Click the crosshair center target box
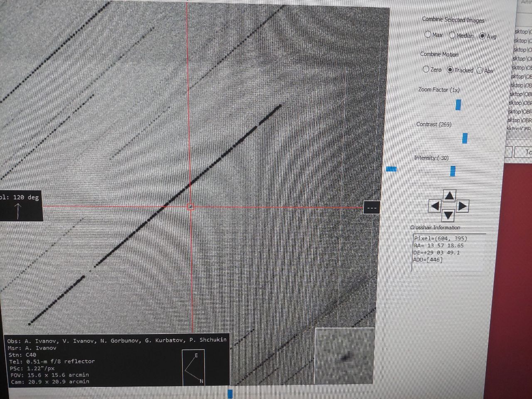The image size is (532, 399). coord(190,207)
